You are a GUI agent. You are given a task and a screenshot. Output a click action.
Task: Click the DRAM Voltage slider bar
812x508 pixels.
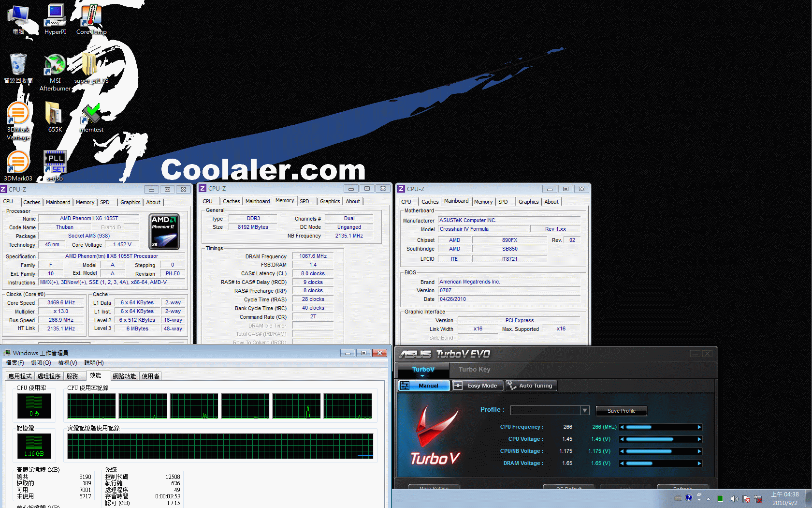tap(661, 463)
